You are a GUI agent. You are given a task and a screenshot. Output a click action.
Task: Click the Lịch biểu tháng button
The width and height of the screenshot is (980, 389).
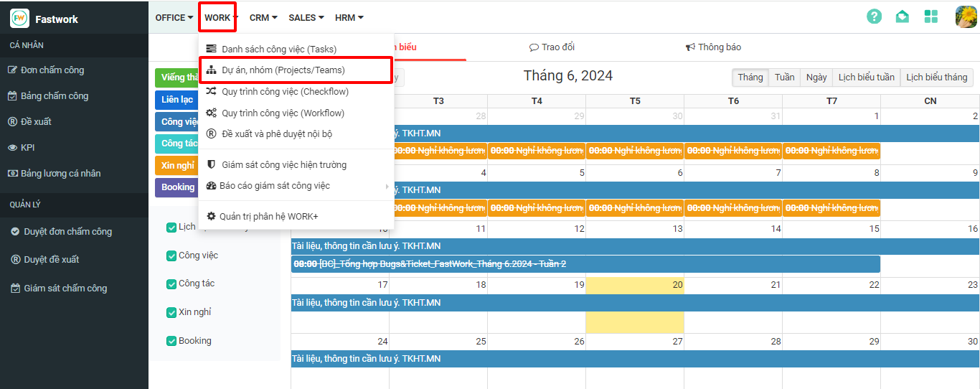pos(936,78)
